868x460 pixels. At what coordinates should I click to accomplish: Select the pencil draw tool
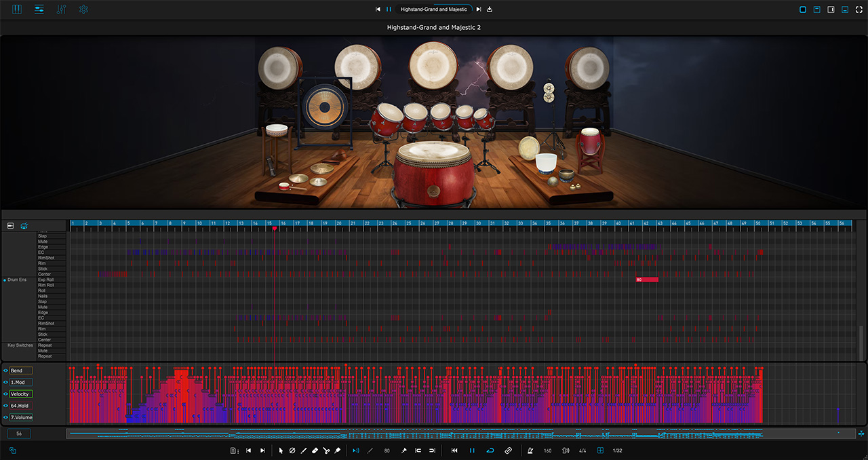click(303, 451)
